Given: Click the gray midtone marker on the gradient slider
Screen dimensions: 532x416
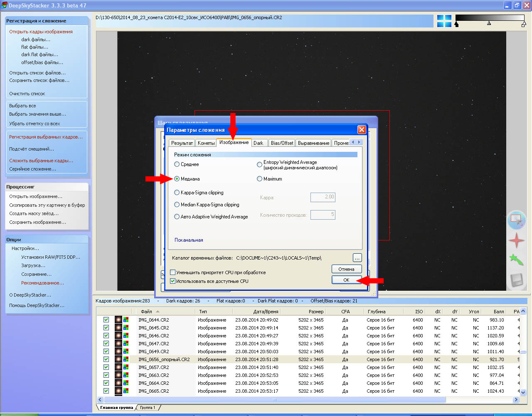Looking at the screenshot, I should click(x=489, y=24).
